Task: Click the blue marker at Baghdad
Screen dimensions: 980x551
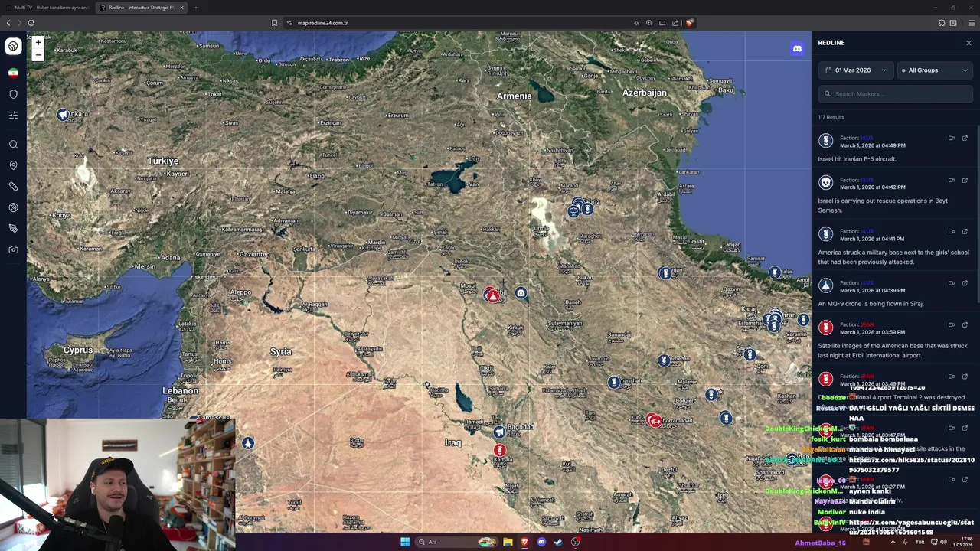Action: [x=499, y=432]
